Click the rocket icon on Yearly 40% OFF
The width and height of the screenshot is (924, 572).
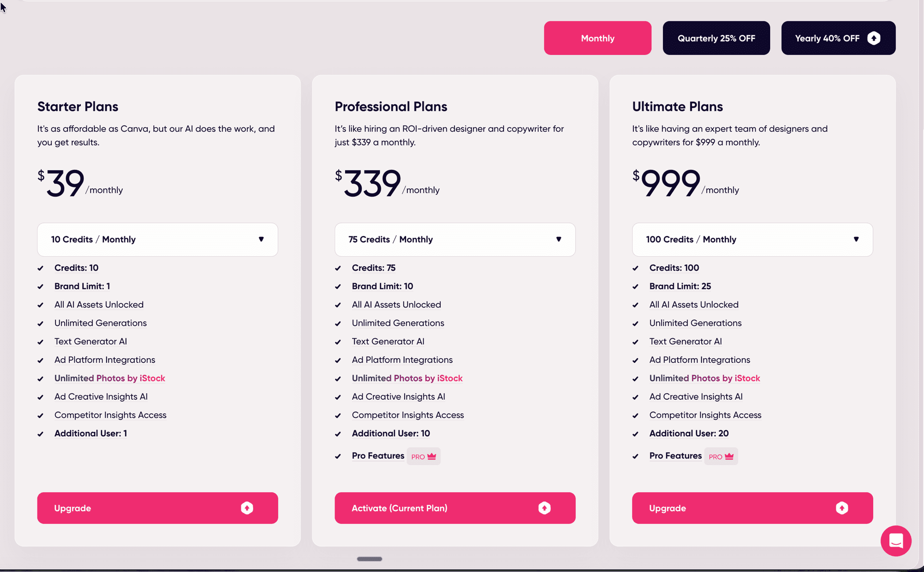(x=874, y=38)
